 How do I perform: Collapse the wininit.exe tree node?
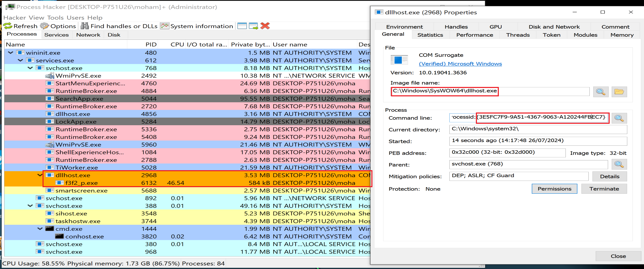pos(10,53)
